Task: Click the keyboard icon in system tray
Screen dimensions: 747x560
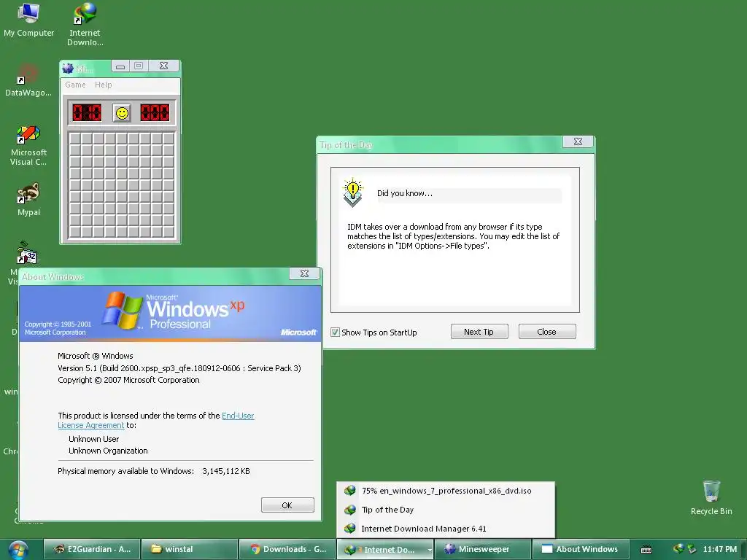Action: click(x=646, y=550)
